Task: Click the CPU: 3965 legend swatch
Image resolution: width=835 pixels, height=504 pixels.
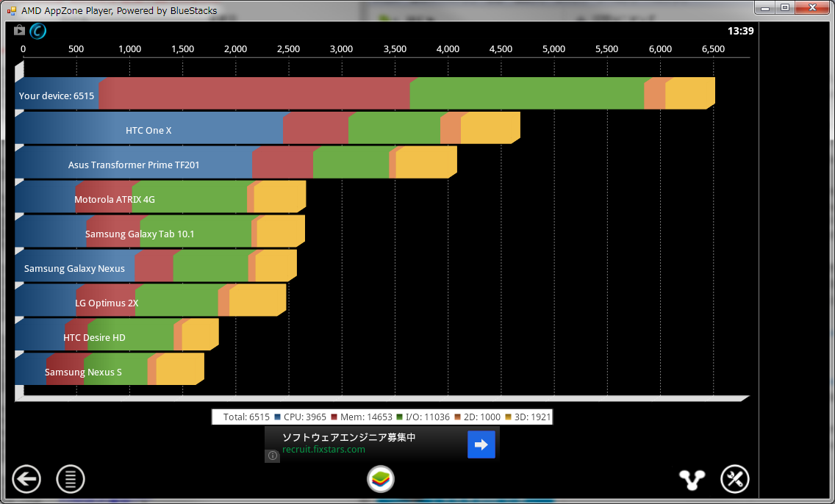Action: tap(277, 417)
